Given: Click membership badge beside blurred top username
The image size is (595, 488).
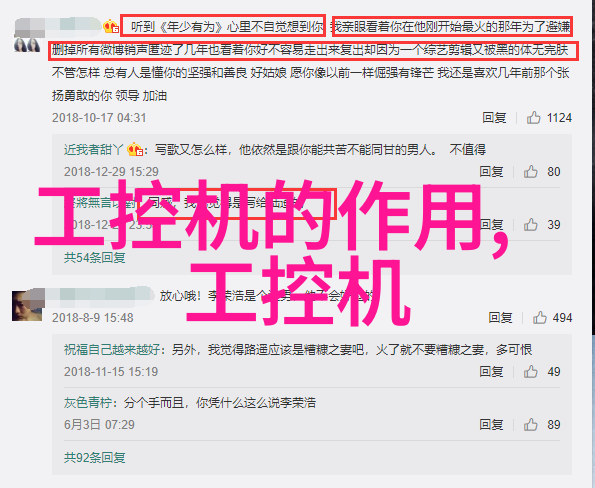Looking at the screenshot, I should coord(110,27).
